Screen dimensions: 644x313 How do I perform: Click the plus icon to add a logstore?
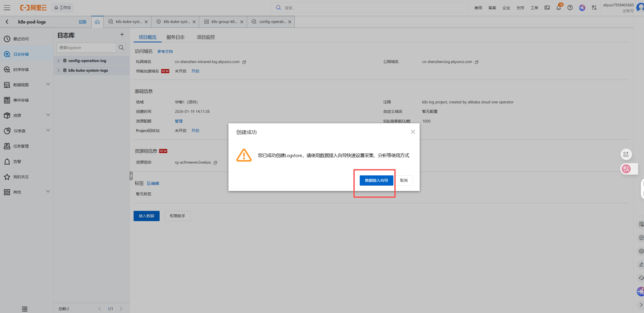click(x=122, y=34)
